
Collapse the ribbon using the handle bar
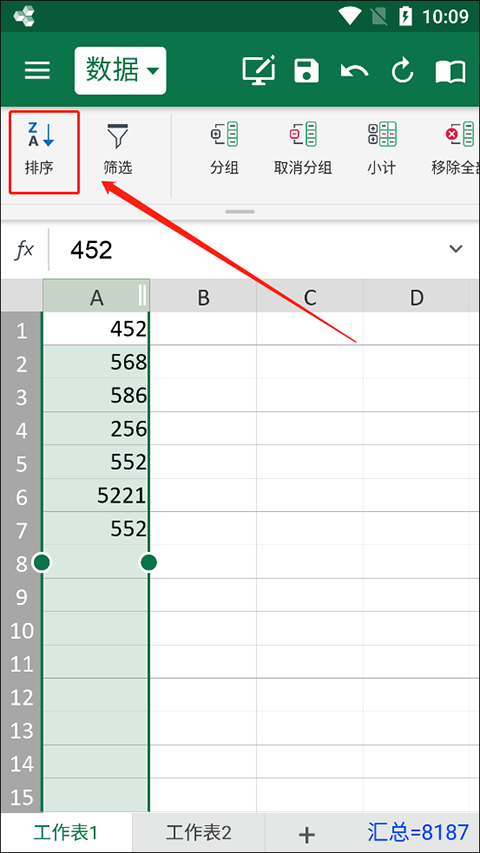240,212
